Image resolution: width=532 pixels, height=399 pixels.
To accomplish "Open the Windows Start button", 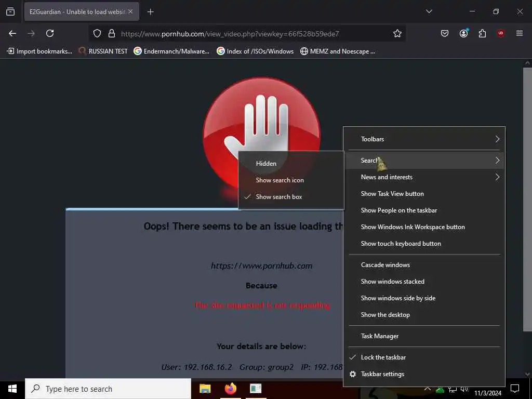I will tap(12, 389).
